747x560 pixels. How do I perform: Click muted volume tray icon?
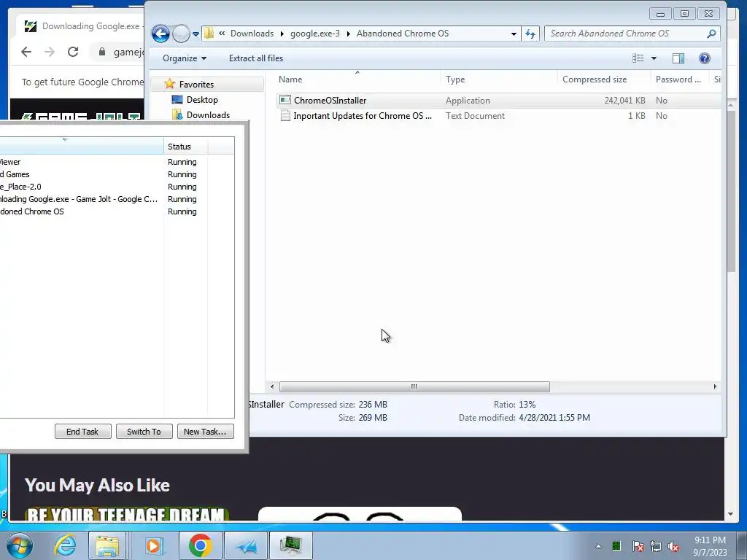(x=673, y=546)
